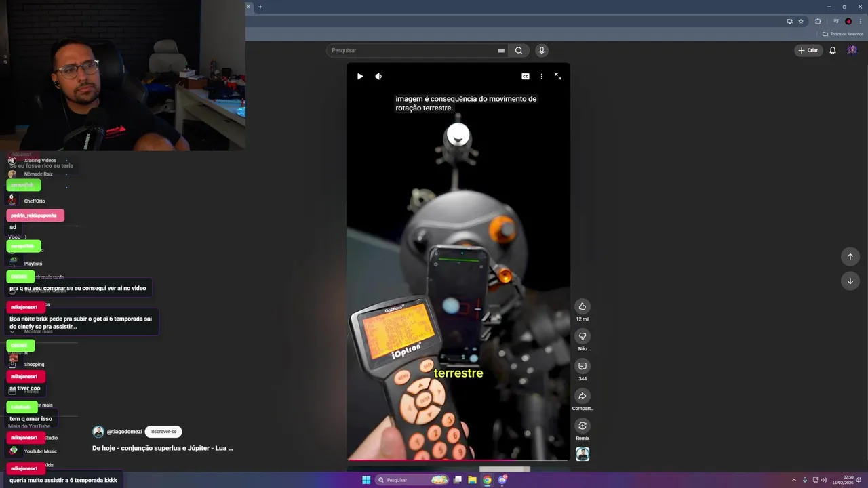Viewport: 868px width, 488px height.
Task: Switch to Chrome on the taskbar
Action: coord(487,480)
